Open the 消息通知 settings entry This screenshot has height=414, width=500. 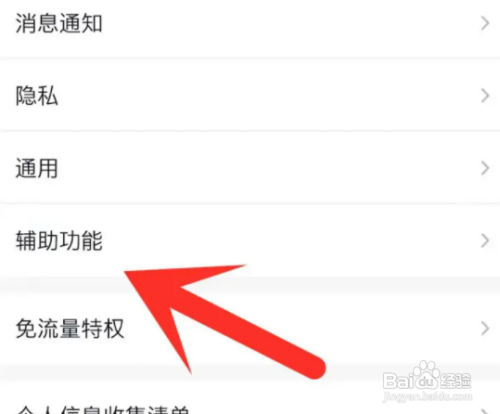[x=250, y=24]
